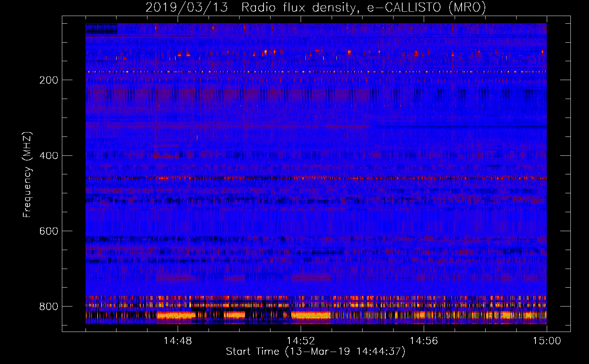Click the 14:52 time tick label
Screen dimensions: 589x364
click(x=301, y=341)
